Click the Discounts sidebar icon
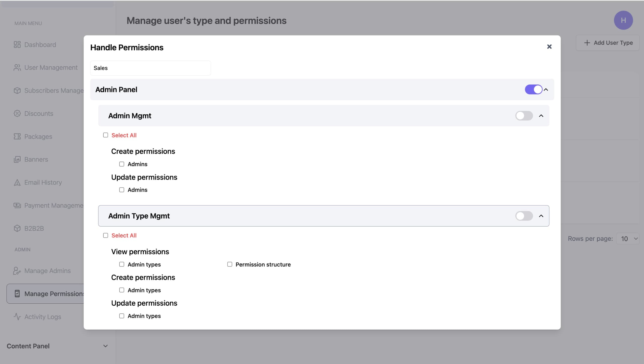644x364 pixels. click(x=17, y=113)
